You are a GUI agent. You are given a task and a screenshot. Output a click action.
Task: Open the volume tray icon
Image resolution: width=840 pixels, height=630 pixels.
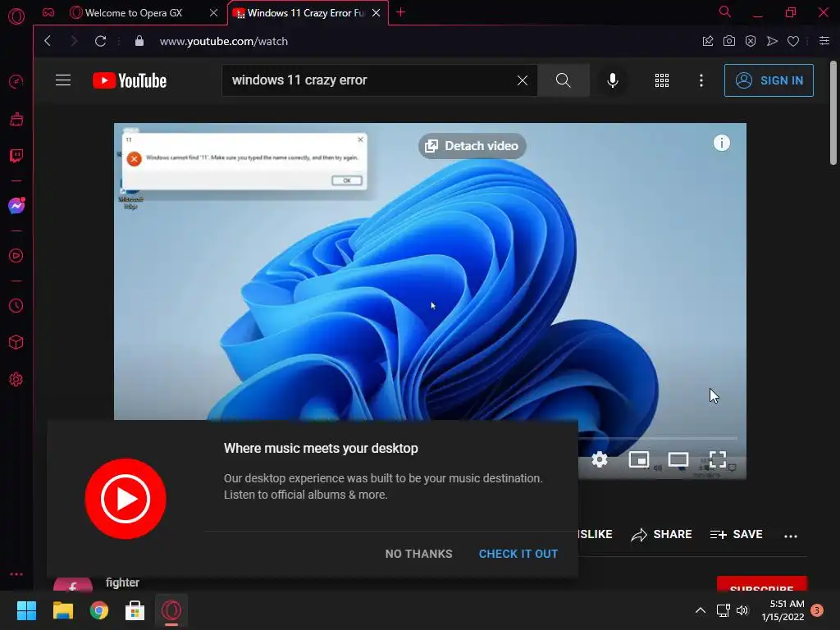click(x=742, y=610)
